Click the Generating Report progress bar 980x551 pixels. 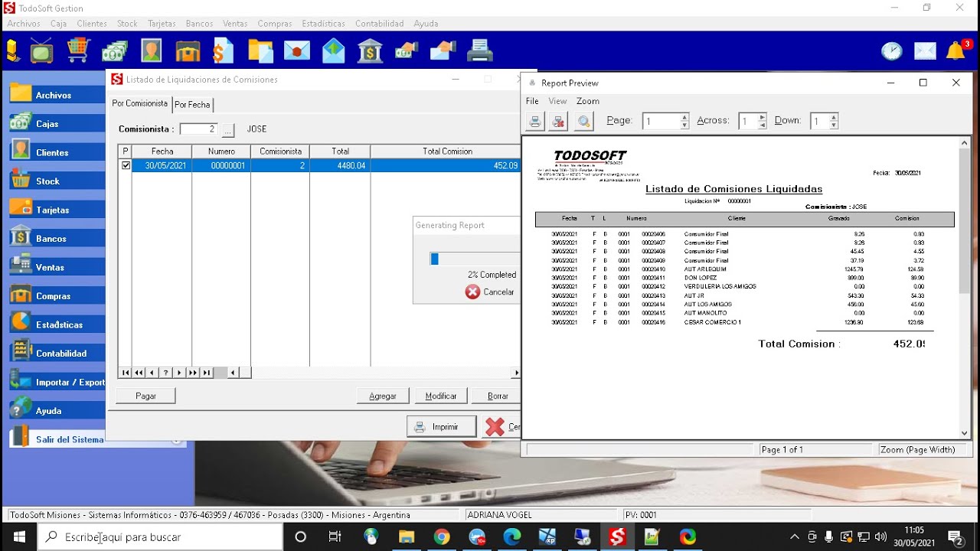(475, 259)
